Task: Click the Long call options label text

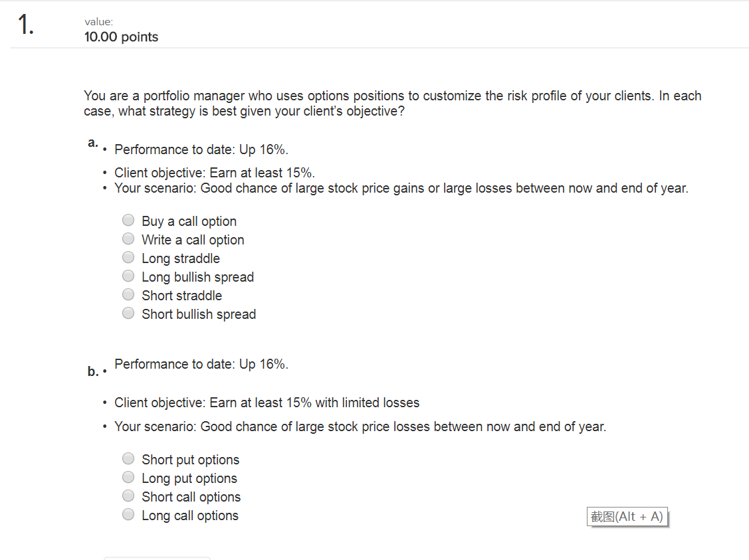Action: 189,515
